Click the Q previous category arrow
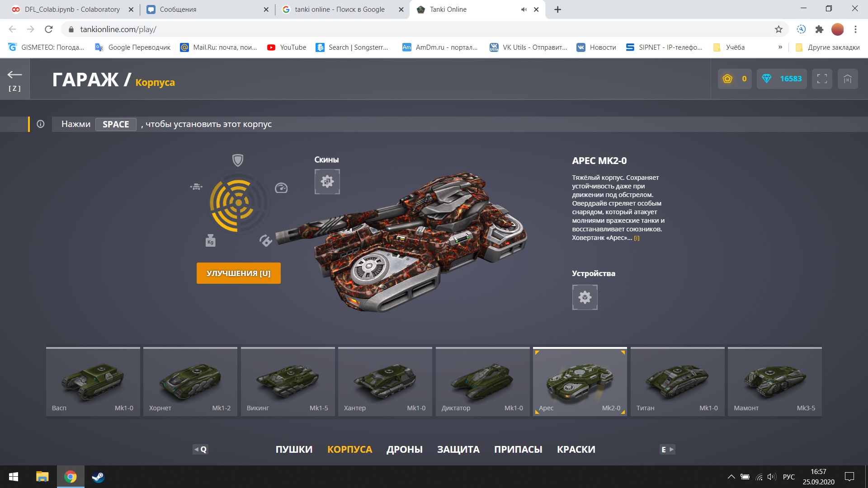 click(200, 449)
